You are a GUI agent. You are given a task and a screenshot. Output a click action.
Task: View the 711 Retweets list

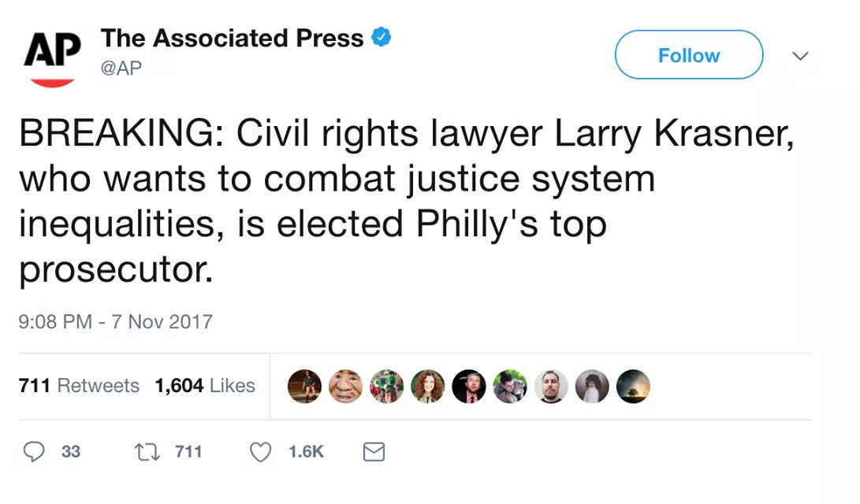[x=79, y=386]
